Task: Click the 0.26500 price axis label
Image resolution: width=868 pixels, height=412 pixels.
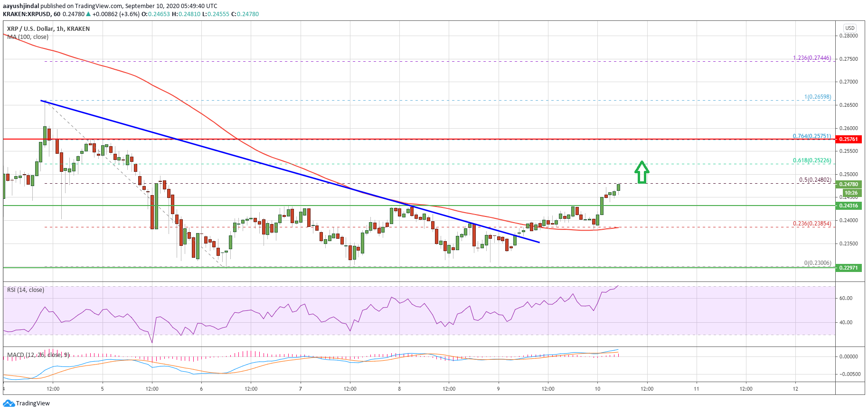Action: 849,105
